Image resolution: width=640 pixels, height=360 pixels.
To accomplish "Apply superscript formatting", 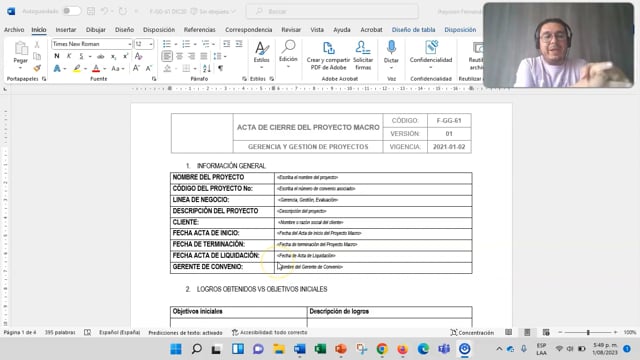I will [126, 56].
